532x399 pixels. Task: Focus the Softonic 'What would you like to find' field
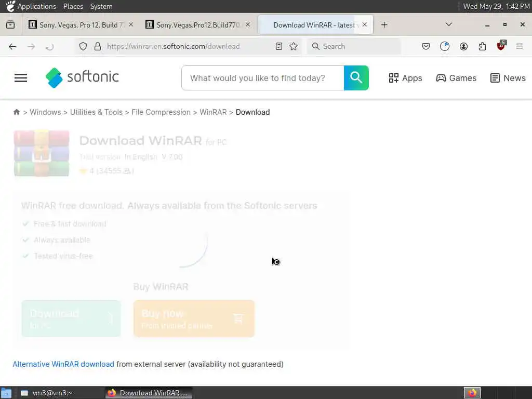coord(263,78)
